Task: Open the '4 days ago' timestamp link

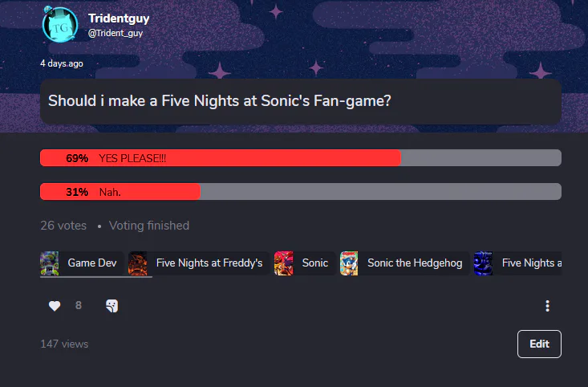Action: [62, 63]
